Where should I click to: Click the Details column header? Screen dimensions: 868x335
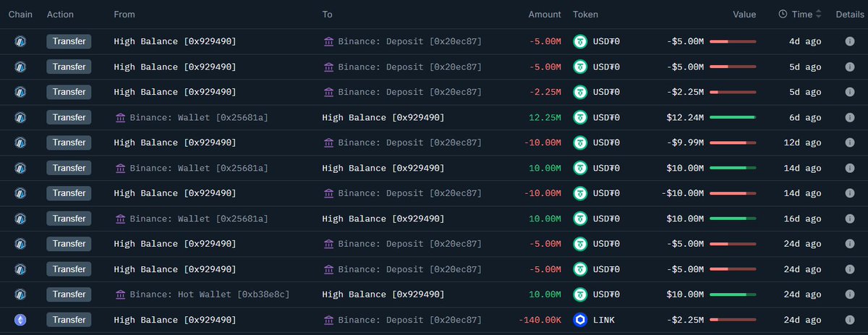coord(850,14)
